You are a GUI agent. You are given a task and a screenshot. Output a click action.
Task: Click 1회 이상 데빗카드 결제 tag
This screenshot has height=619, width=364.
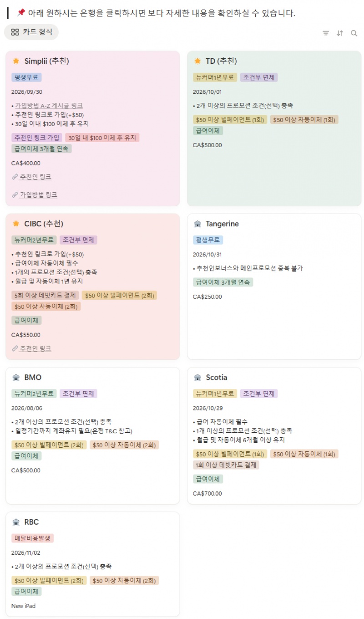pyautogui.click(x=226, y=465)
